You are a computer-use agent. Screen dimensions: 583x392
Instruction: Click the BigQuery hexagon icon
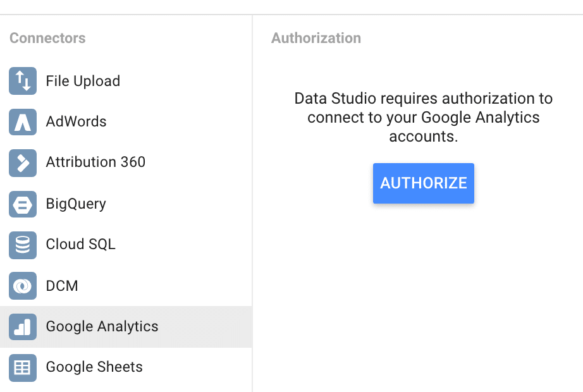coord(23,204)
